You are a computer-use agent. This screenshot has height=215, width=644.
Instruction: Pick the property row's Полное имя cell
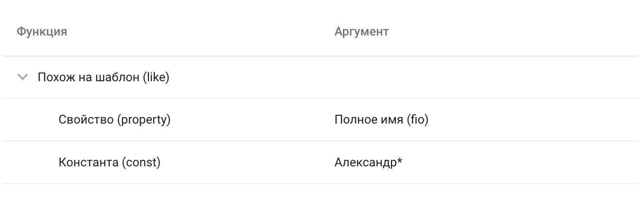[381, 120]
